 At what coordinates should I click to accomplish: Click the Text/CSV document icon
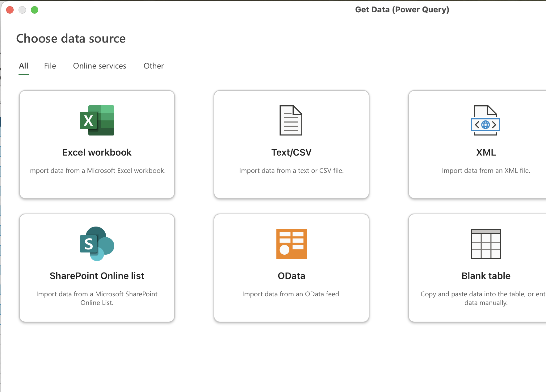point(291,121)
